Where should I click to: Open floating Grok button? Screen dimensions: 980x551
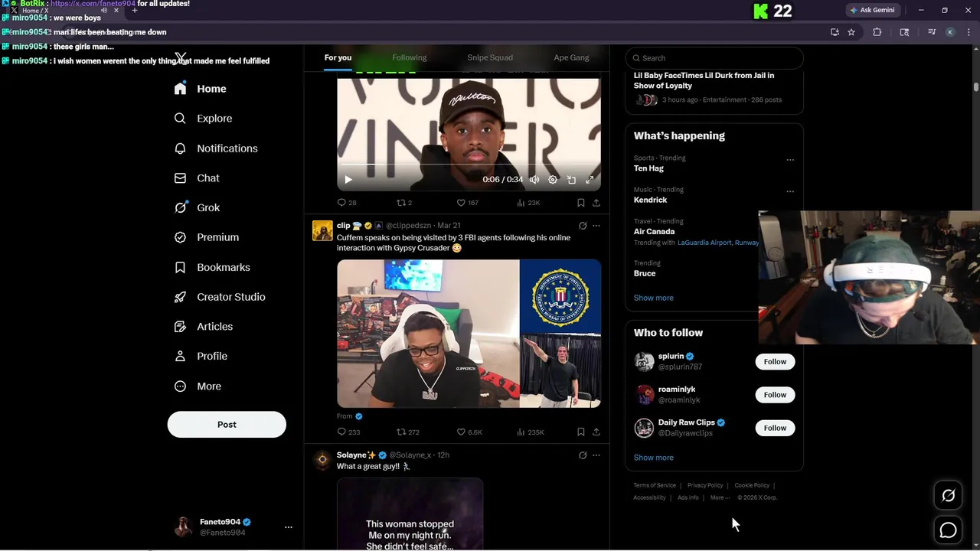click(948, 496)
